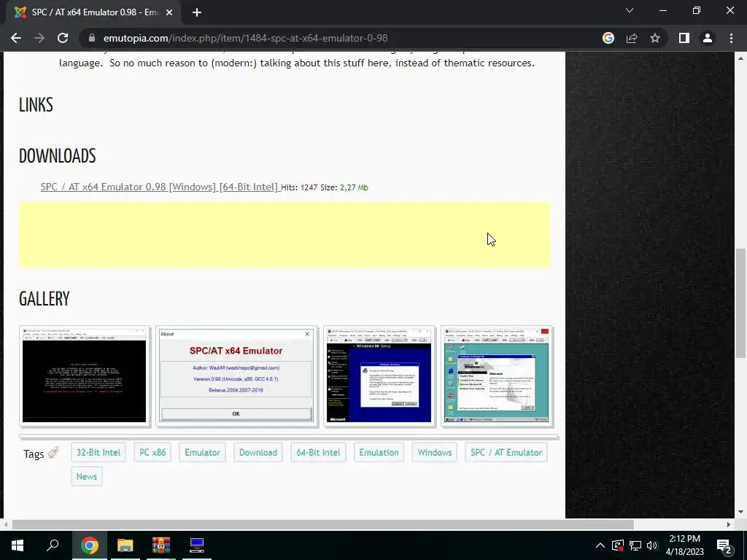Screen dimensions: 747x560
Task: Open the Windows Start menu
Action: (18, 545)
